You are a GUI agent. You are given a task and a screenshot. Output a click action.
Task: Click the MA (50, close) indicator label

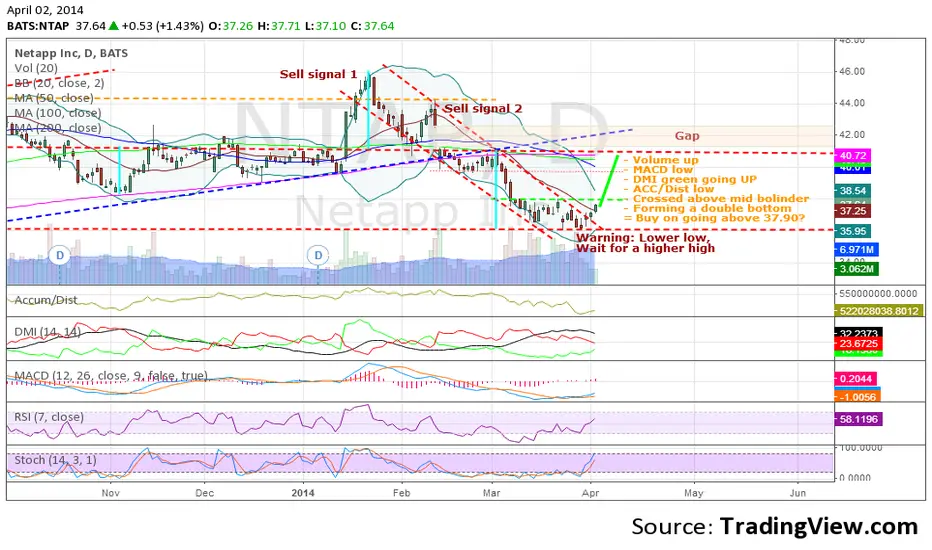pyautogui.click(x=53, y=98)
